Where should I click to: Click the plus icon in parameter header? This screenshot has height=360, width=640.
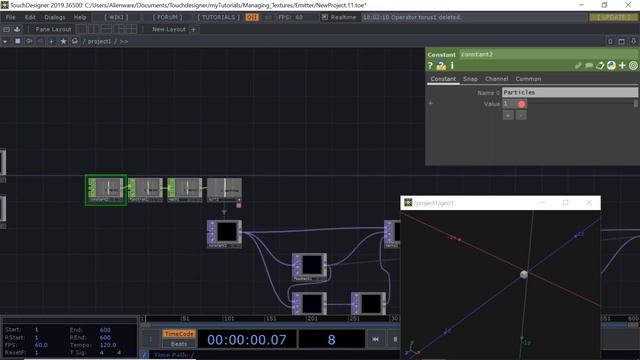[622, 65]
